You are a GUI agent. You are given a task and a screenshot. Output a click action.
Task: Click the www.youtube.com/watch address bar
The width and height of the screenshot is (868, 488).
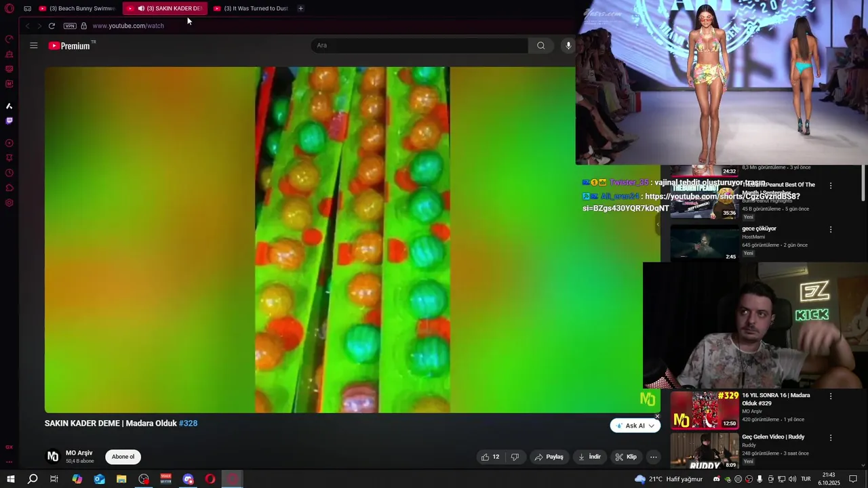tap(128, 26)
